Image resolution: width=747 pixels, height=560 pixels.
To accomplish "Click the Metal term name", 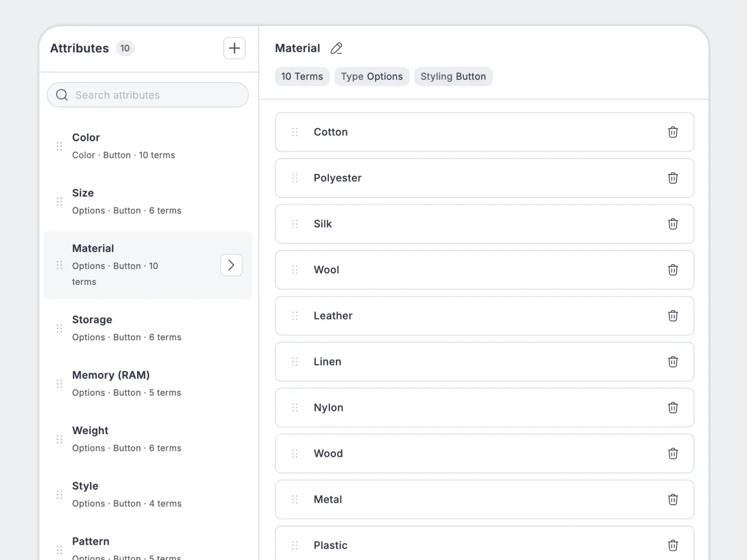I will tap(328, 500).
